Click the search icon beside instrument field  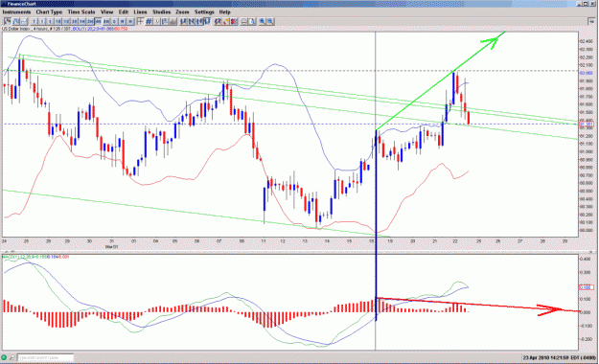tap(12, 357)
